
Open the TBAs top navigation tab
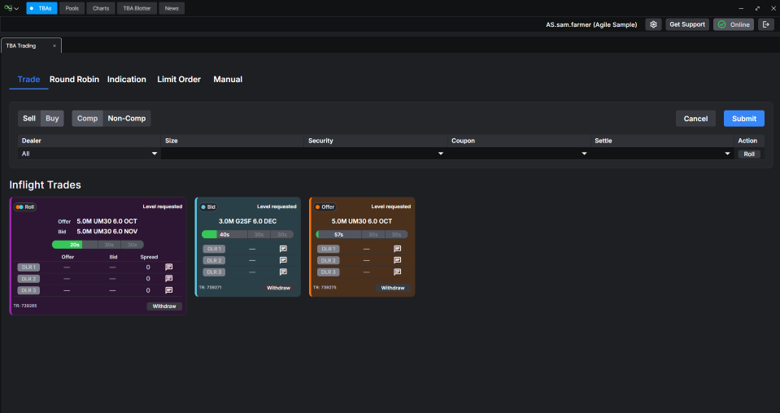[42, 8]
